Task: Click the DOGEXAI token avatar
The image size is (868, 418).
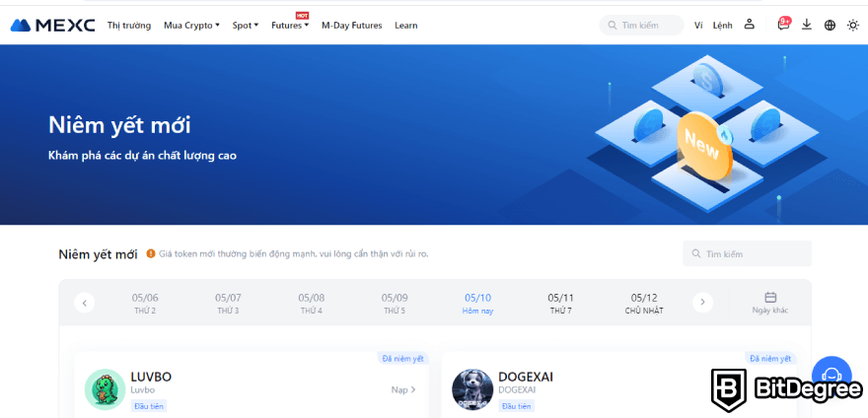Action: 472,389
